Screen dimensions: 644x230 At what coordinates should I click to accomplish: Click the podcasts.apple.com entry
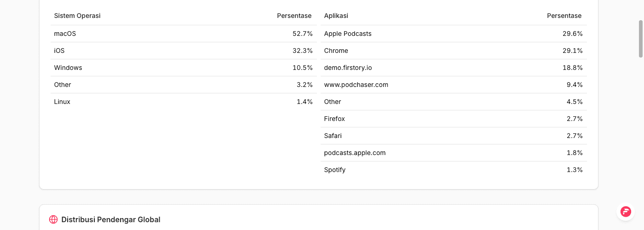355,153
